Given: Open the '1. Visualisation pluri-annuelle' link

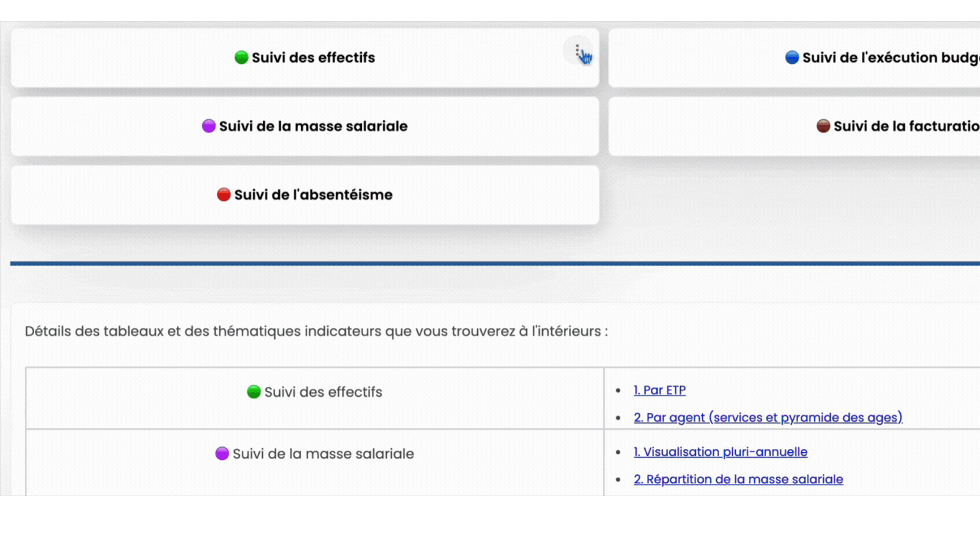Looking at the screenshot, I should pos(720,452).
